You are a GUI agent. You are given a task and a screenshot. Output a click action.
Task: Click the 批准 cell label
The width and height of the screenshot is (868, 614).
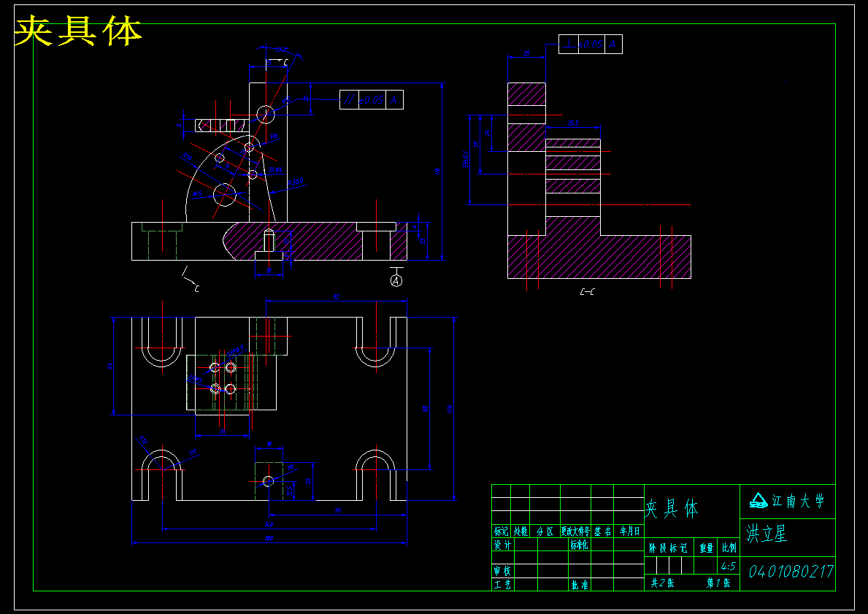pyautogui.click(x=580, y=585)
